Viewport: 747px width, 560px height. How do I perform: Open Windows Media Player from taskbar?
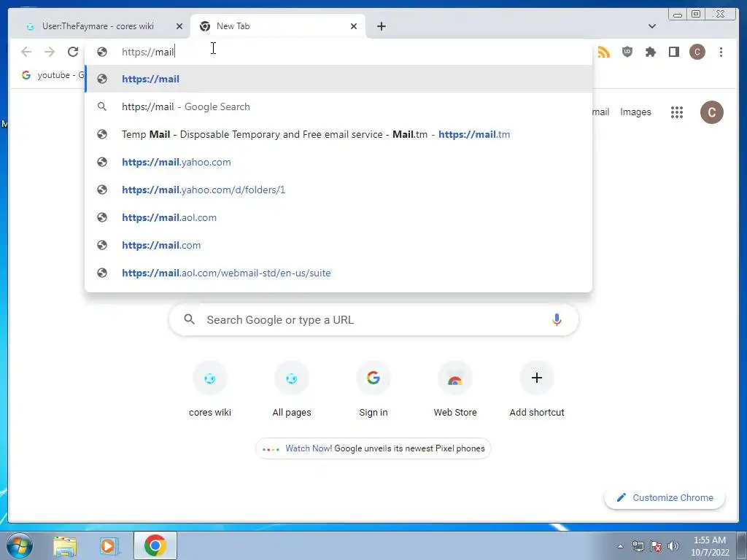tap(109, 546)
